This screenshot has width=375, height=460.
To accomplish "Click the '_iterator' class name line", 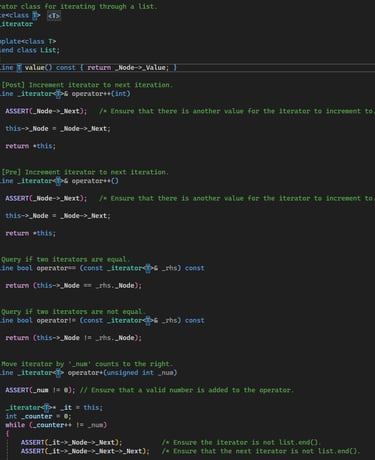I will (17, 24).
